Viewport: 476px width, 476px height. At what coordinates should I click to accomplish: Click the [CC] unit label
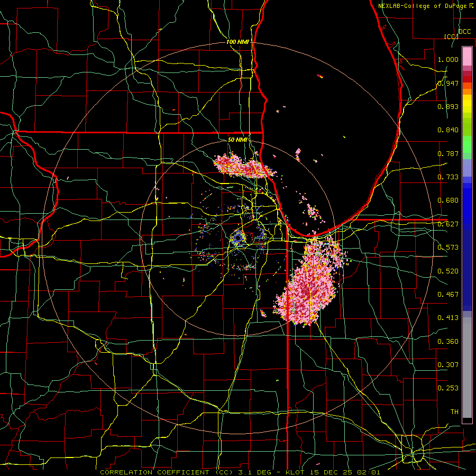point(451,36)
